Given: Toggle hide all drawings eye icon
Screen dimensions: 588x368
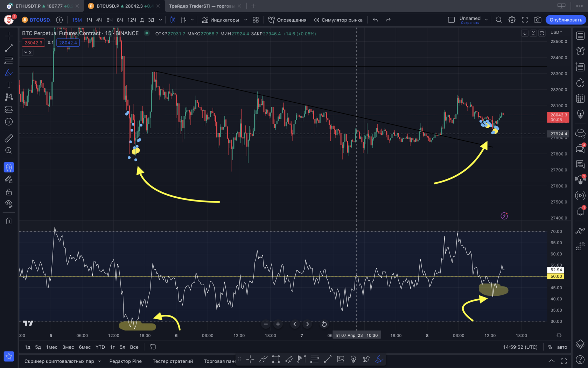Looking at the screenshot, I should (9, 204).
